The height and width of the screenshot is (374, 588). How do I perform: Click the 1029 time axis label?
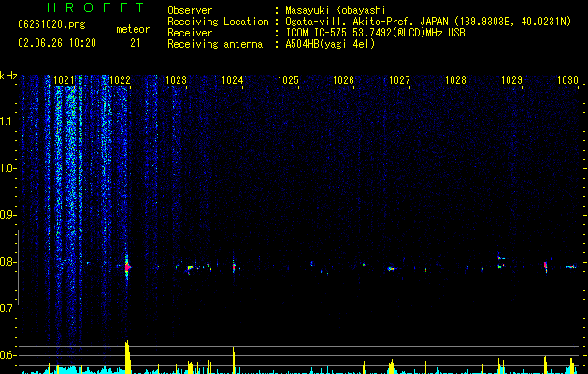(x=511, y=80)
